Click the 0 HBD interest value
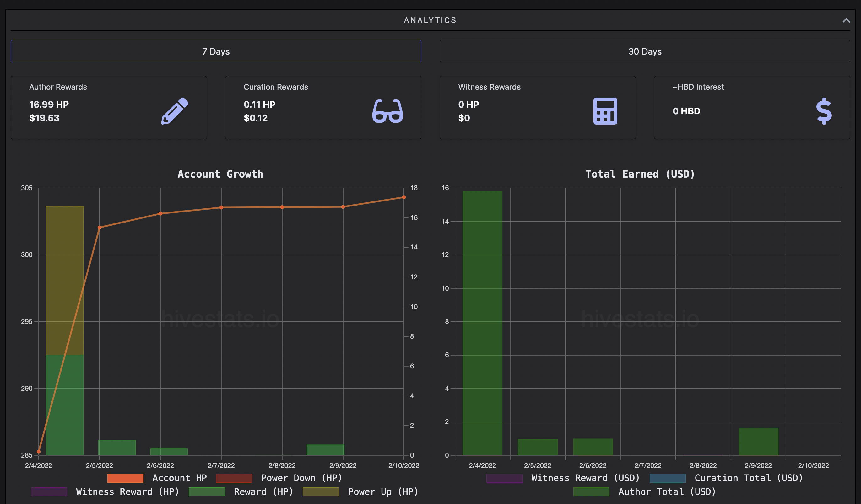 click(686, 111)
